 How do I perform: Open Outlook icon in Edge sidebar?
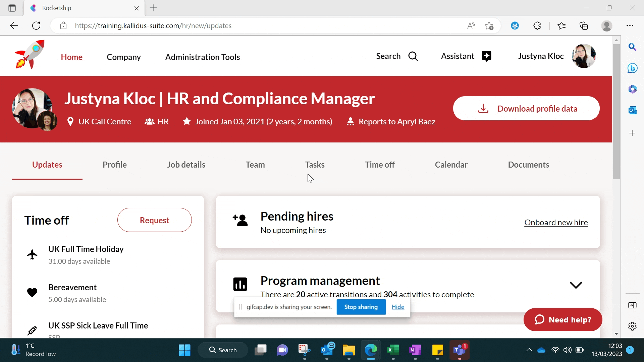[633, 110]
